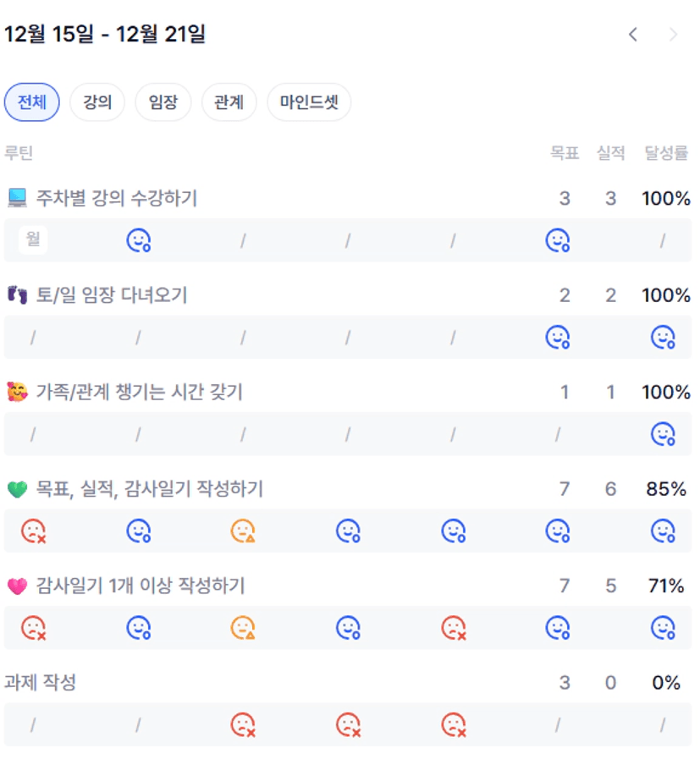Toggle the blue smiley in 가족/관계 챙기는 시간 갖기 row

[x=663, y=435]
